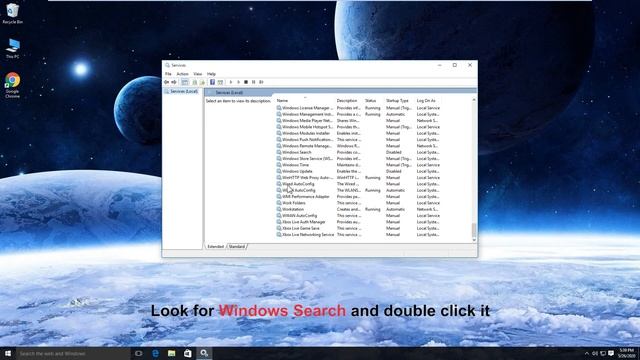
Task: Switch to the Extended tab
Action: click(216, 247)
